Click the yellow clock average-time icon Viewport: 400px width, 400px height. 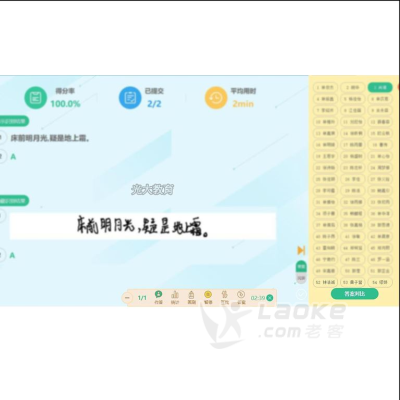point(216,98)
